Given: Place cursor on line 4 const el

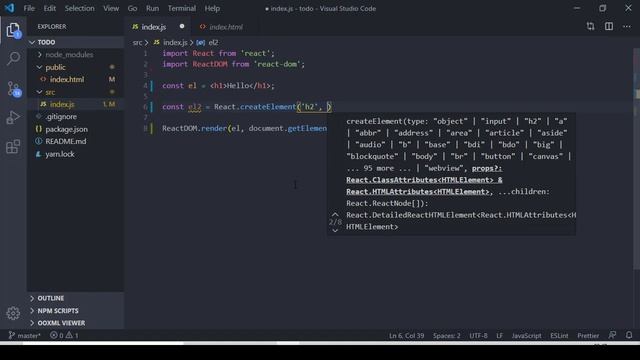Looking at the screenshot, I should (218, 86).
